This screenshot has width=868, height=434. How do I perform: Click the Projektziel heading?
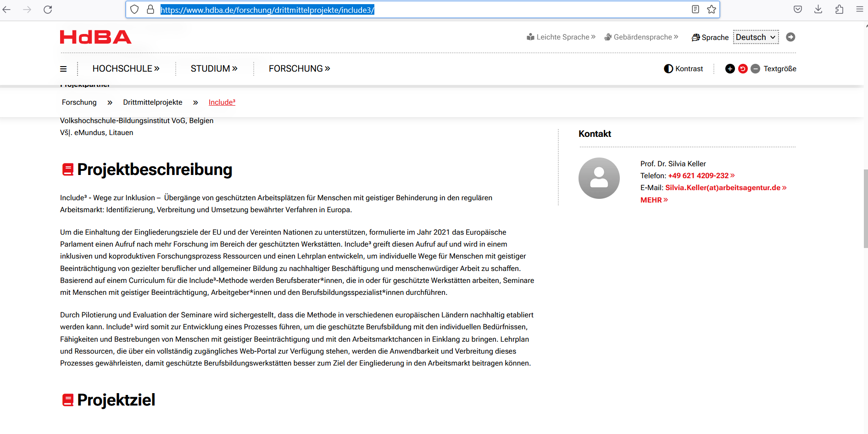click(116, 400)
